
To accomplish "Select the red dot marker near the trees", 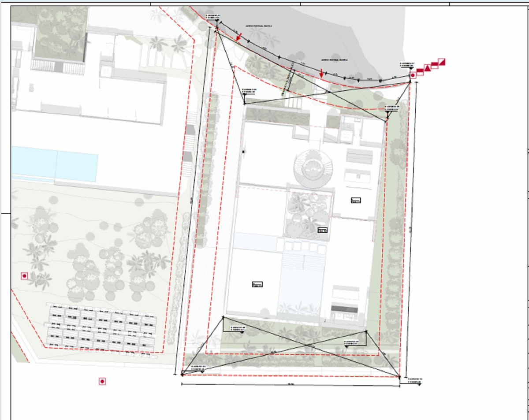I will pyautogui.click(x=24, y=275).
